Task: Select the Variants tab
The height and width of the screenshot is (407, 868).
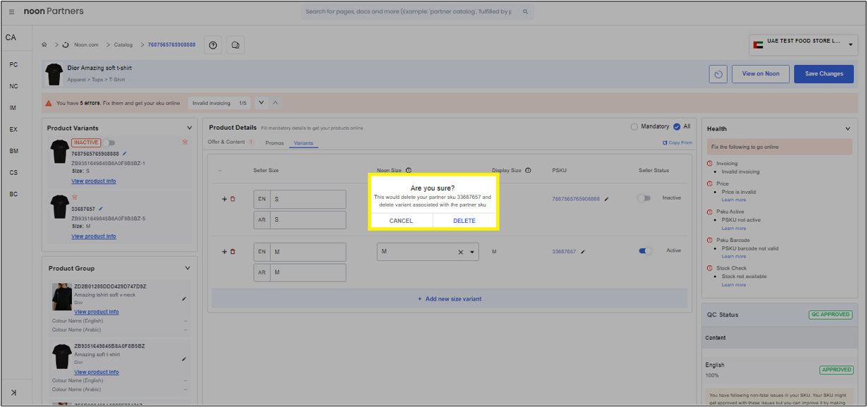Action: pyautogui.click(x=304, y=143)
